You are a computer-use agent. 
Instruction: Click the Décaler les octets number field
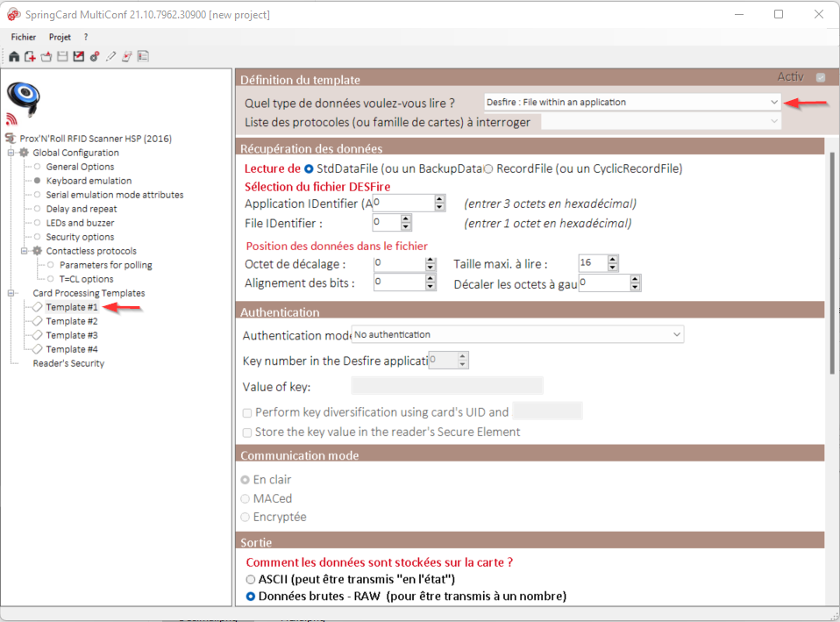point(609,282)
